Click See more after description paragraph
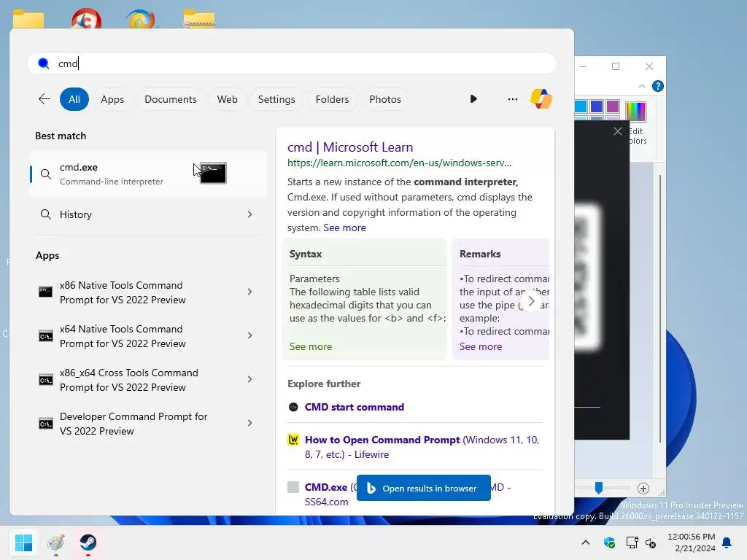Image resolution: width=747 pixels, height=560 pixels. click(344, 227)
